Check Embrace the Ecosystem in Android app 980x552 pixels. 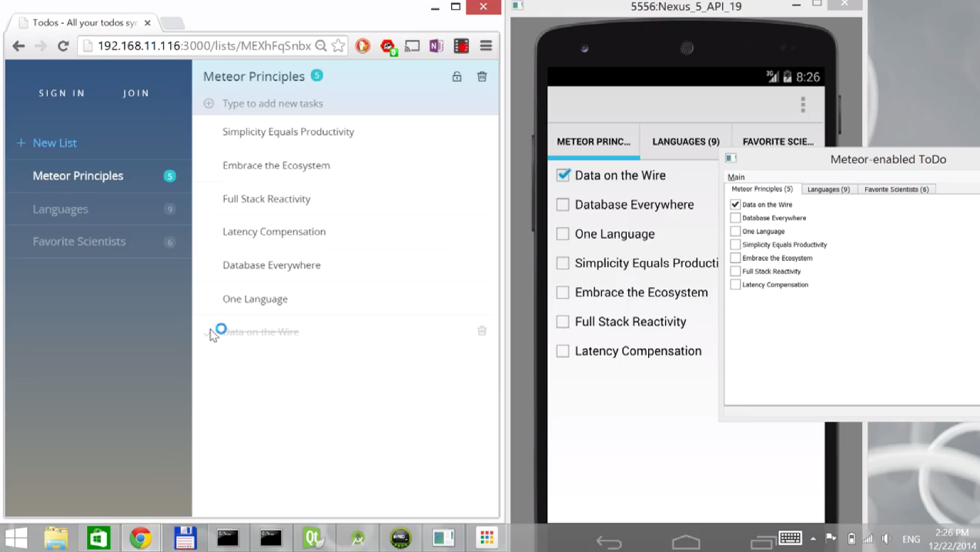coord(563,293)
